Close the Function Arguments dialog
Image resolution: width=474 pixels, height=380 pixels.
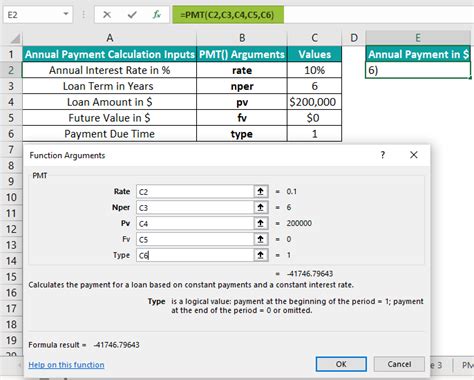414,155
